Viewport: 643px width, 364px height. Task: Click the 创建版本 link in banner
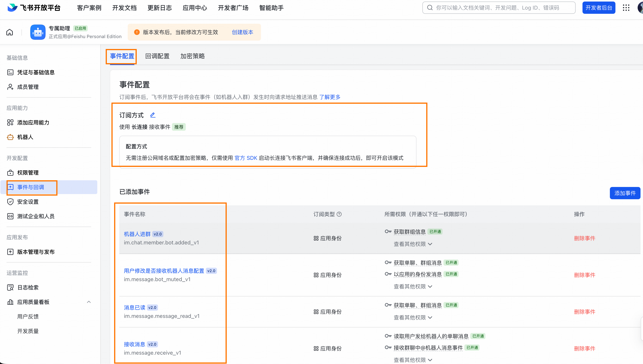pyautogui.click(x=242, y=32)
